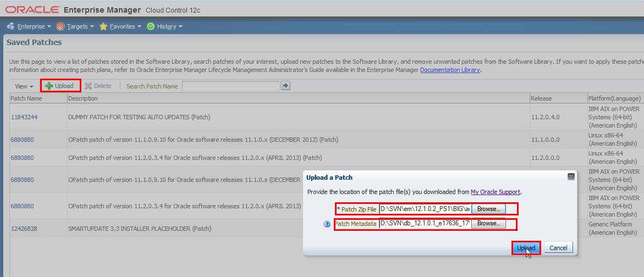Image resolution: width=644 pixels, height=277 pixels.
Task: Click release value 11.1.0.0.0
Action: point(545,140)
